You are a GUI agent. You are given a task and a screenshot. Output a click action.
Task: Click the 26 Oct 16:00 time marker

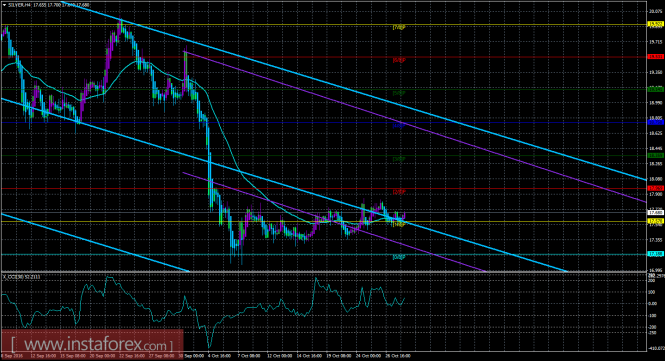398,356
